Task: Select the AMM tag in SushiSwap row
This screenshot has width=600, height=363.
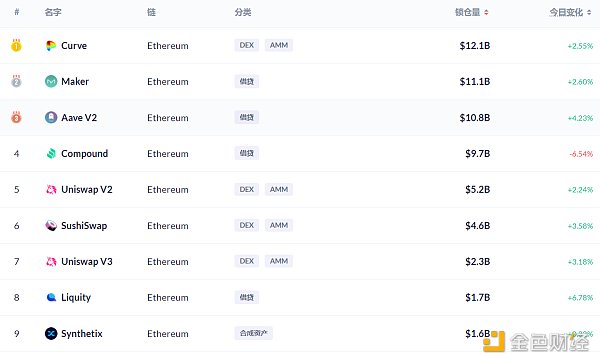Action: pyautogui.click(x=279, y=225)
